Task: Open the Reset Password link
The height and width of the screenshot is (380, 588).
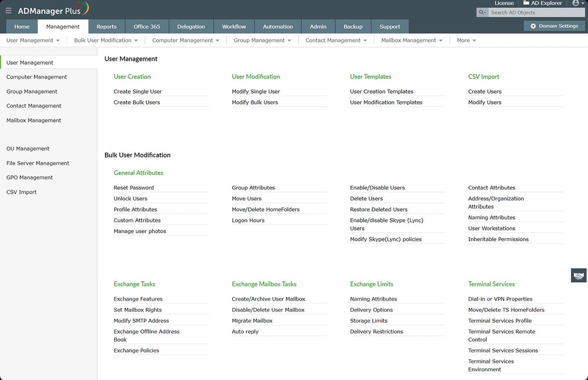Action: pyautogui.click(x=134, y=188)
